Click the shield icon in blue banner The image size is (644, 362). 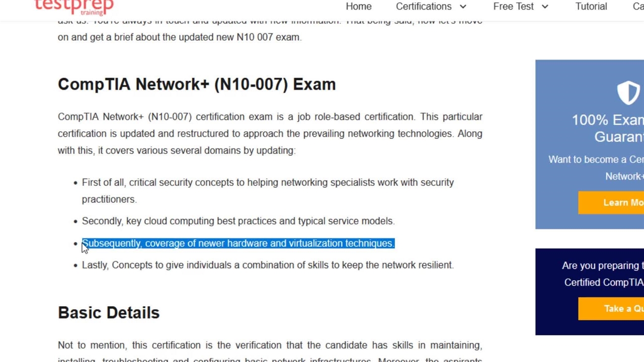pos(628,93)
